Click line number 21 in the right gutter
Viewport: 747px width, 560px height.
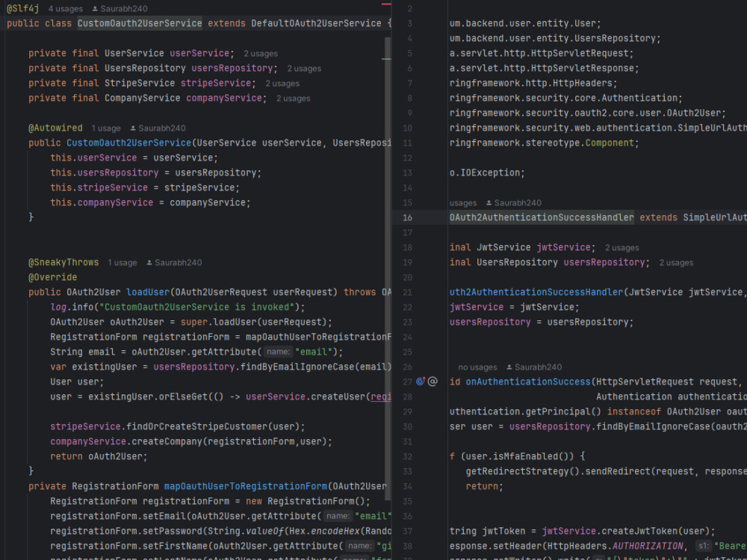(x=407, y=293)
